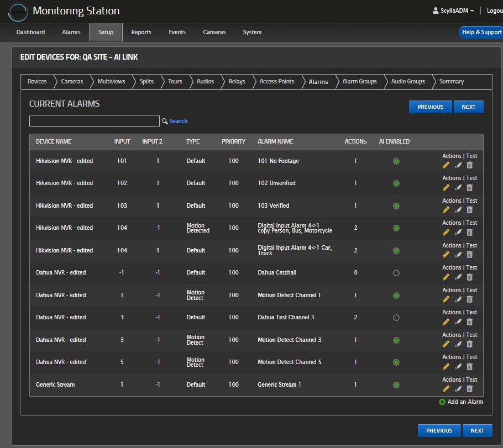Open the Setup menu in navigation bar
The height and width of the screenshot is (448, 503).
coord(106,32)
